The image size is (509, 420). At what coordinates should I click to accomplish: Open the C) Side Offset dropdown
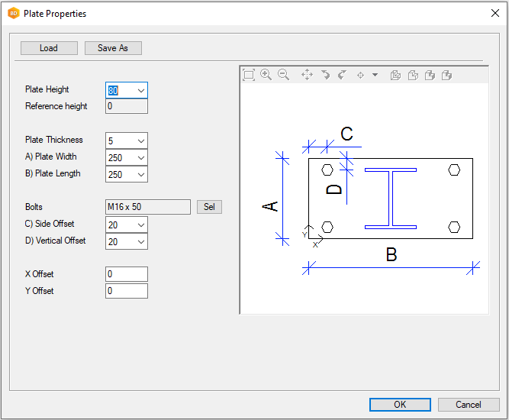(140, 225)
